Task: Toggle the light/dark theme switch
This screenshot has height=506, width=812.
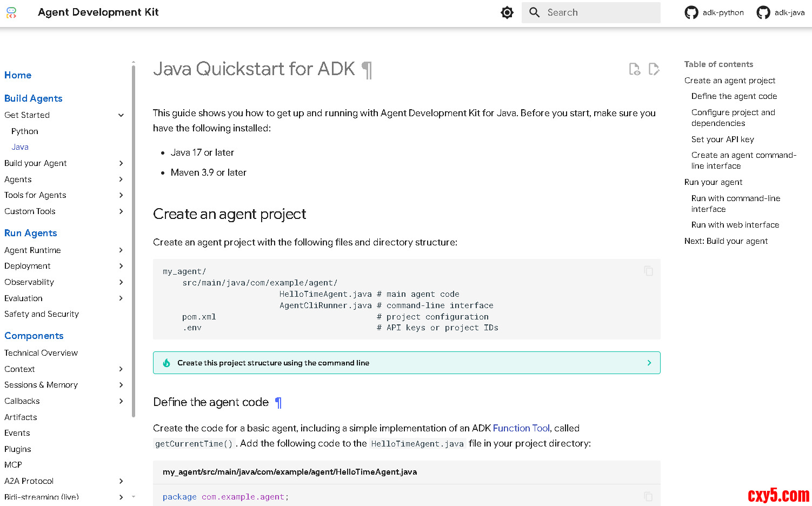Action: point(507,12)
